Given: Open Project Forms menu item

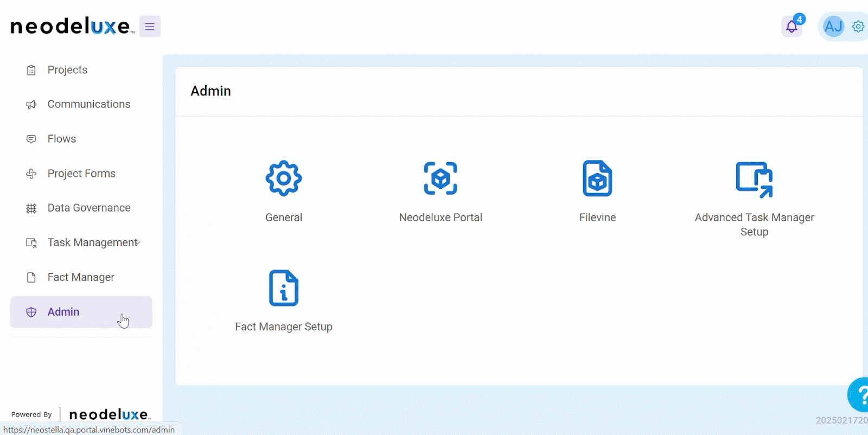Looking at the screenshot, I should click(x=81, y=174).
